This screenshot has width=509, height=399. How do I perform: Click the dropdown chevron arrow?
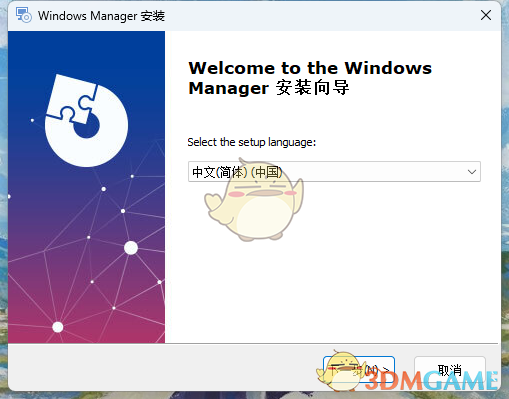[471, 172]
